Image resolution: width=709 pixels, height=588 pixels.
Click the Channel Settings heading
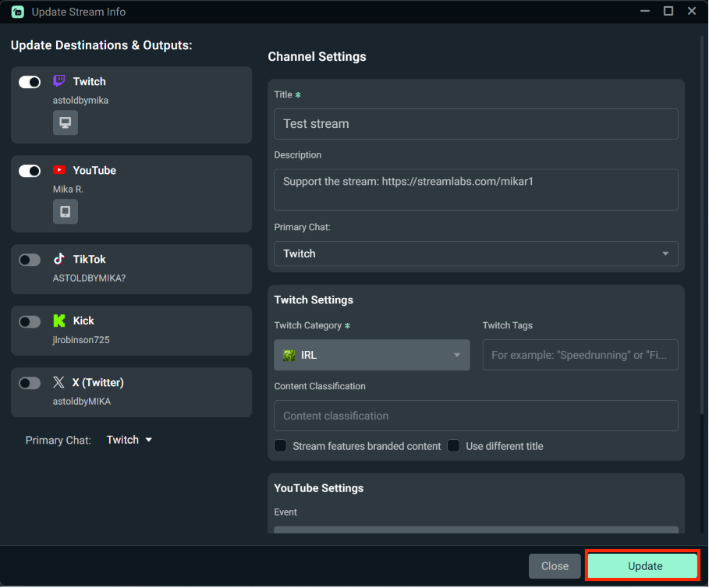coord(317,56)
